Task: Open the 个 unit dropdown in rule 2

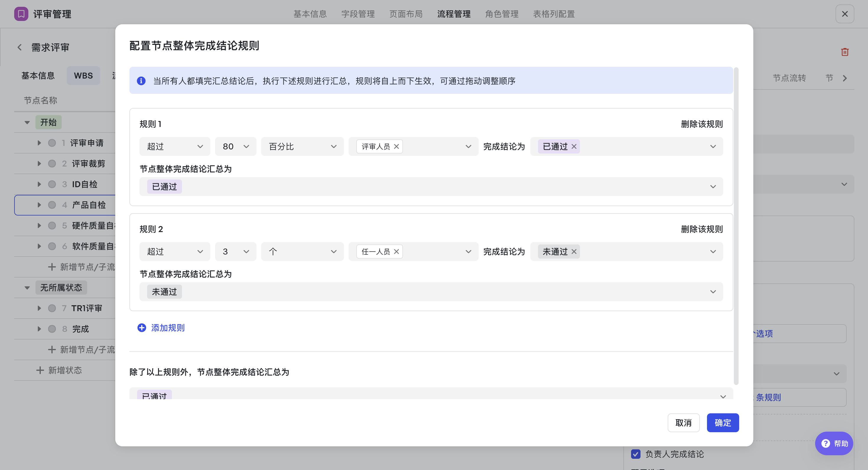Action: [302, 252]
